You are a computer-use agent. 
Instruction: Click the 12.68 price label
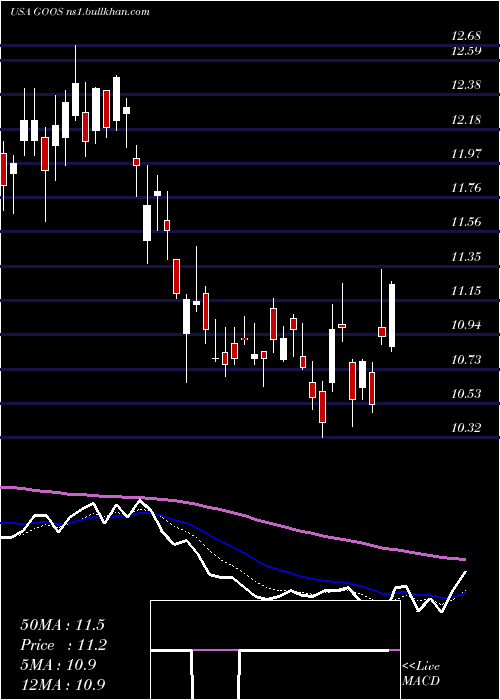(466, 35)
